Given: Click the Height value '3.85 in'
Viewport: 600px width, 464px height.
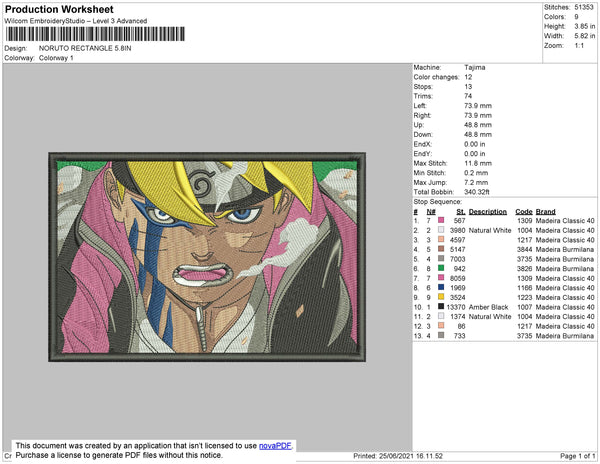Looking at the screenshot, I should point(585,26).
